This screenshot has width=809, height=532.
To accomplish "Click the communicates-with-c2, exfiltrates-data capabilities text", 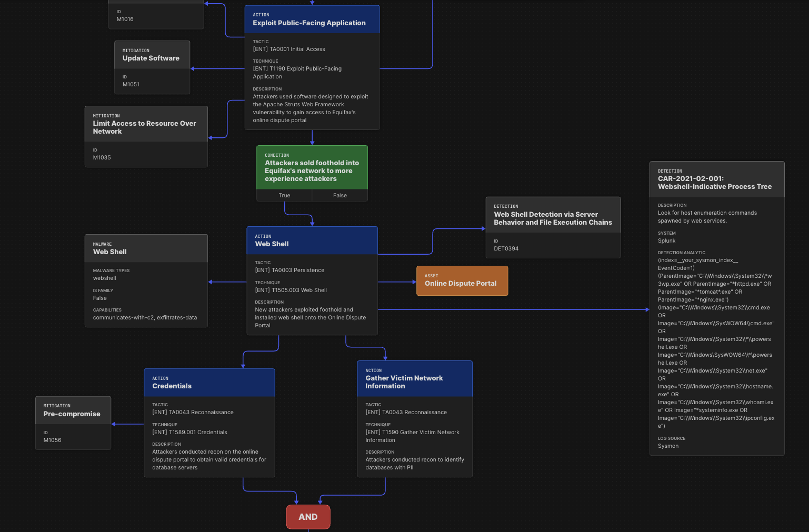I will (145, 318).
